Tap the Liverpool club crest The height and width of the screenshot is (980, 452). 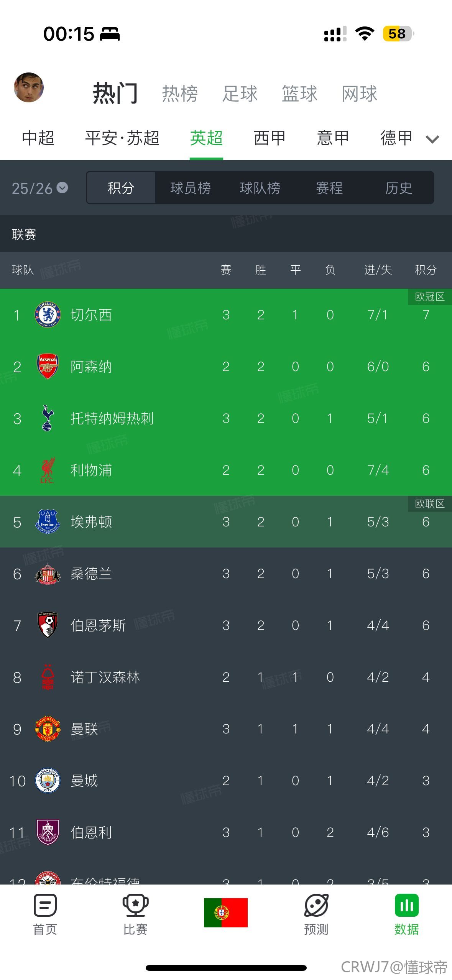48,470
